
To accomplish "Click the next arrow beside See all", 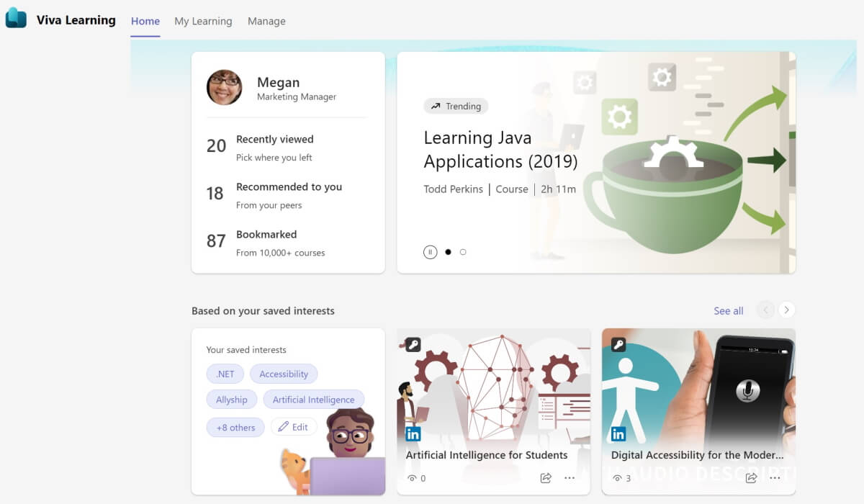I will 786,310.
